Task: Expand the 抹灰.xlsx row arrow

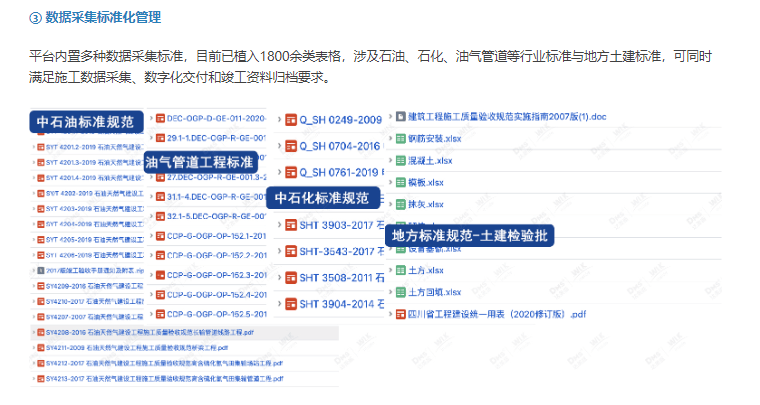Action: 388,203
